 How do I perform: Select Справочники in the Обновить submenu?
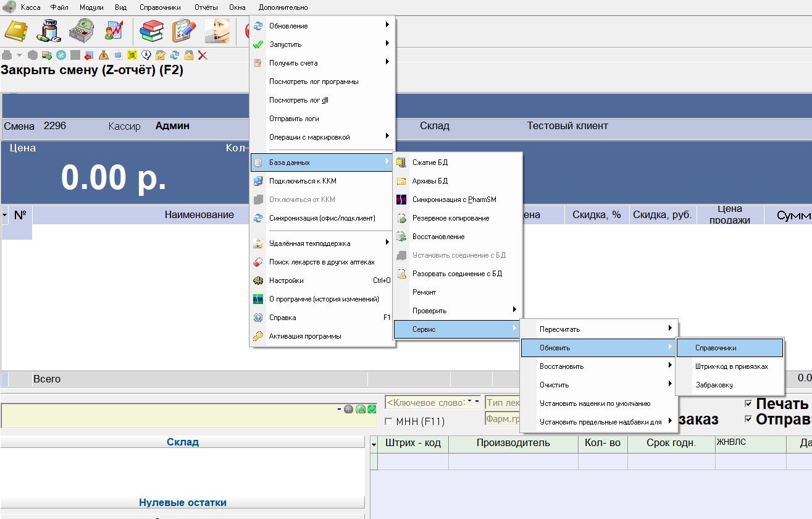(x=729, y=348)
